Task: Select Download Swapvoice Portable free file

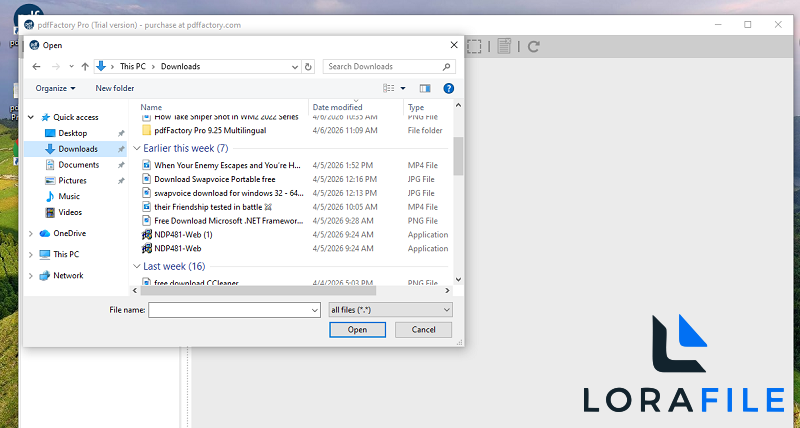Action: click(x=215, y=179)
